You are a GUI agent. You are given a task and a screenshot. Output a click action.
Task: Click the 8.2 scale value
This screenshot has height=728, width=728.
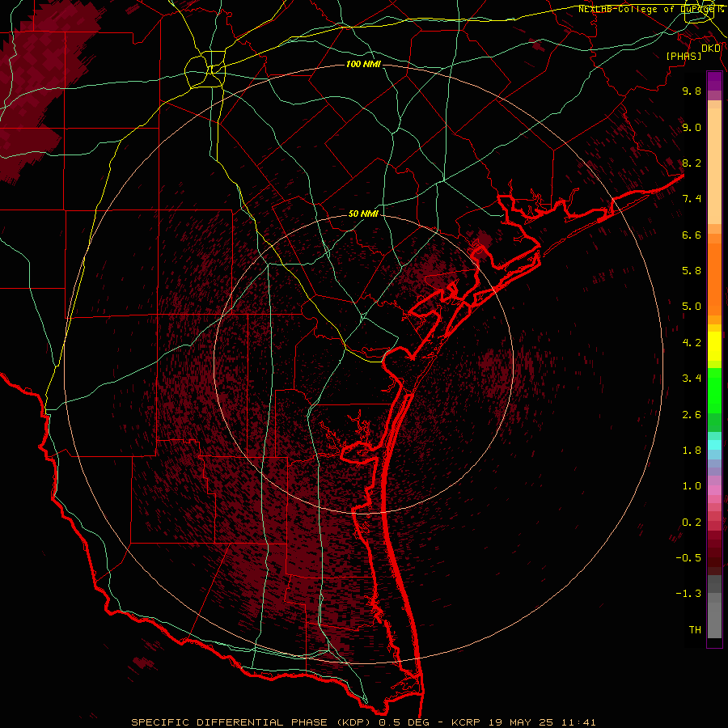pyautogui.click(x=692, y=163)
